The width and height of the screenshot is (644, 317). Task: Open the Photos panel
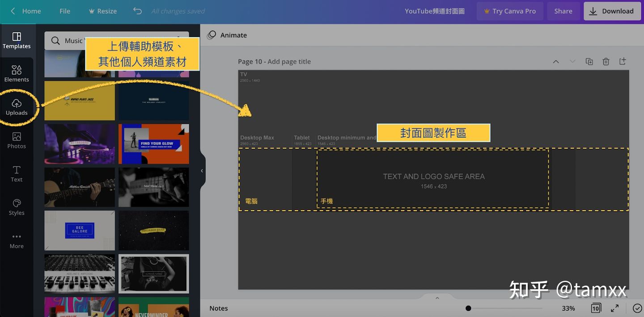tap(17, 140)
